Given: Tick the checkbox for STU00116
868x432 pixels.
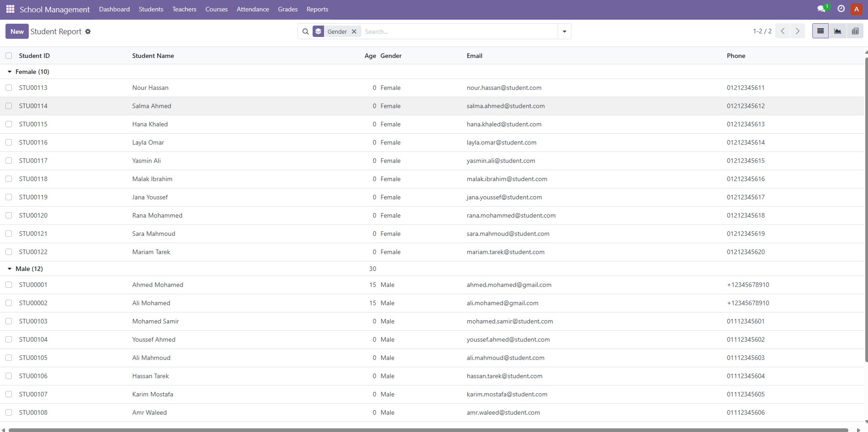Looking at the screenshot, I should click(x=9, y=142).
